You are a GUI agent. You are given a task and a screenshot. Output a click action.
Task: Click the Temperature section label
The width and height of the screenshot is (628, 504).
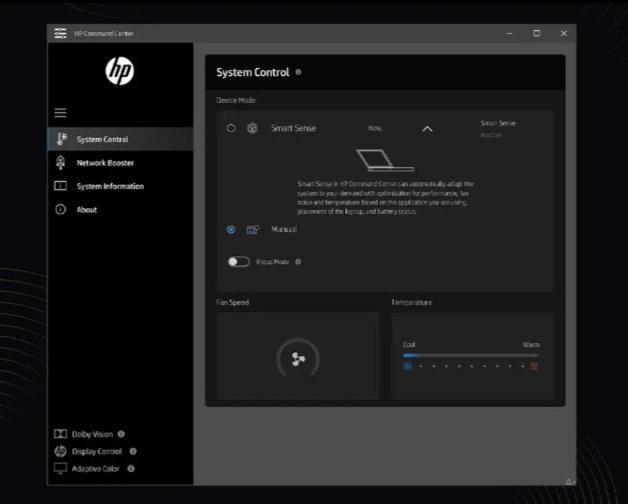click(412, 302)
